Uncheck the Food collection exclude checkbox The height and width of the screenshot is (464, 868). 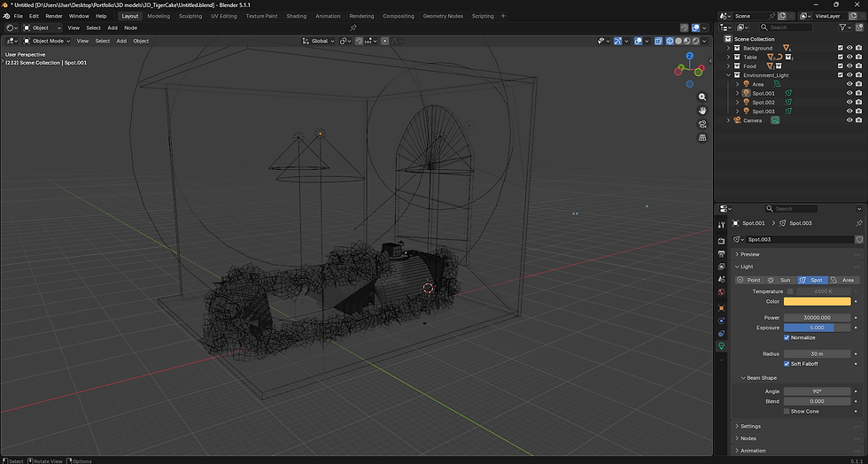(x=841, y=66)
